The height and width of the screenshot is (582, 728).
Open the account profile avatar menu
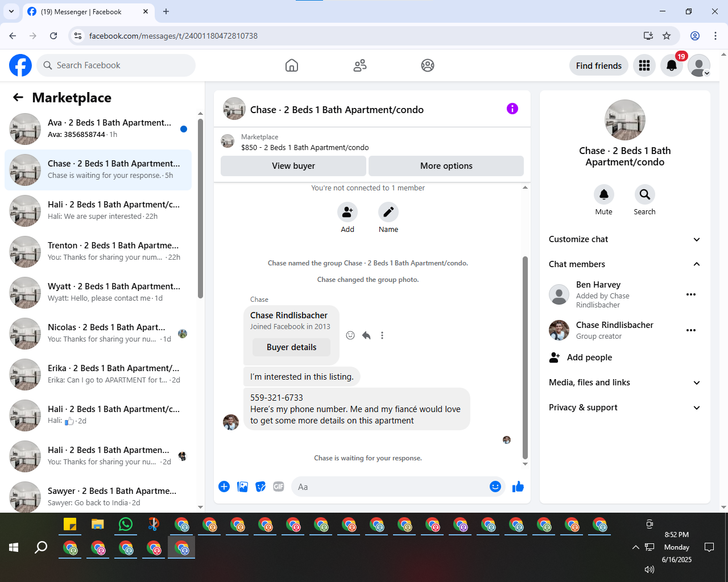699,65
